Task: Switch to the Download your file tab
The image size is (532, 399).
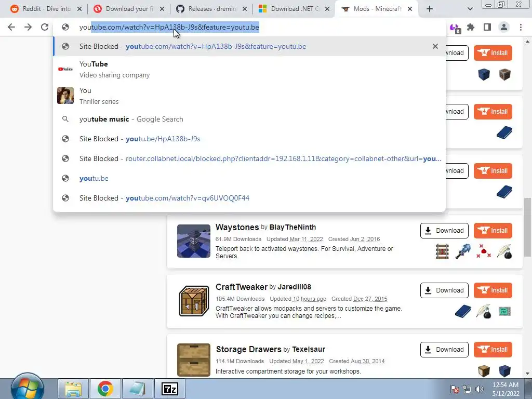Action: 129,9
